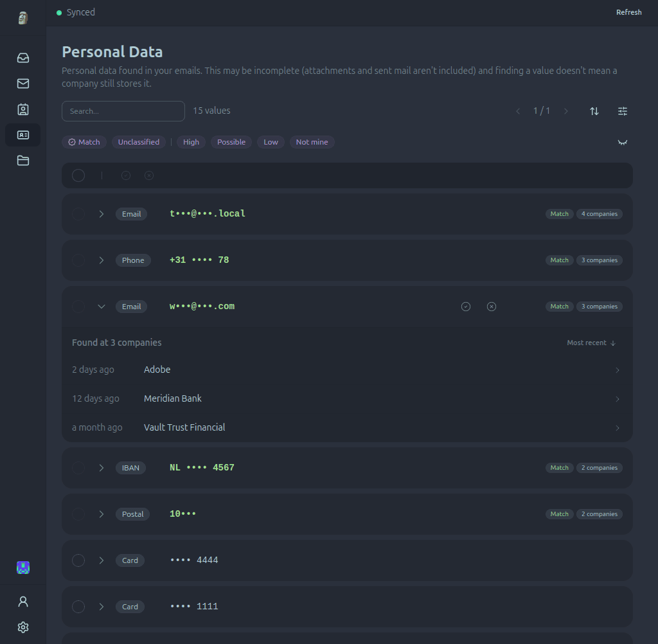Expand the Postal 10••• row
Viewport: 658px width, 644px height.
pos(101,514)
